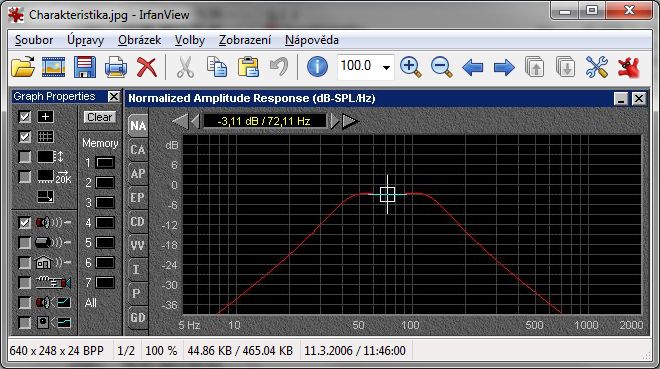The height and width of the screenshot is (369, 660).
Task: Minimize the Normalized Amplitude Response window
Action: click(621, 98)
